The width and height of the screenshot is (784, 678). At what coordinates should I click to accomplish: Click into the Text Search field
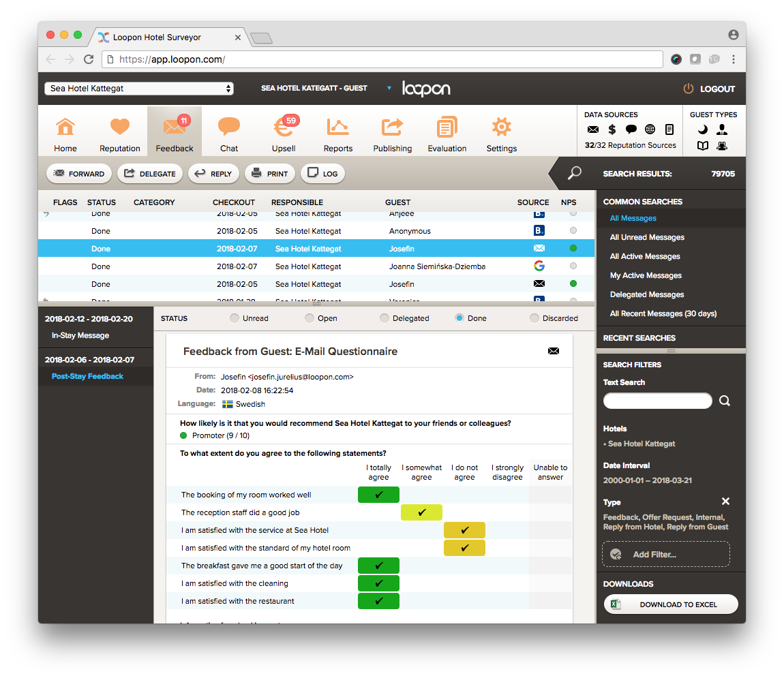point(657,401)
